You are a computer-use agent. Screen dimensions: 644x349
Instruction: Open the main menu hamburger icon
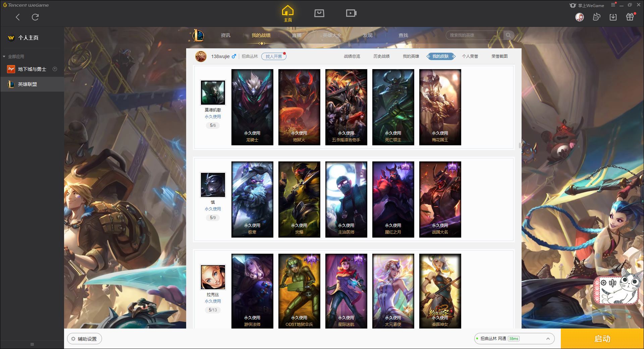(x=613, y=5)
